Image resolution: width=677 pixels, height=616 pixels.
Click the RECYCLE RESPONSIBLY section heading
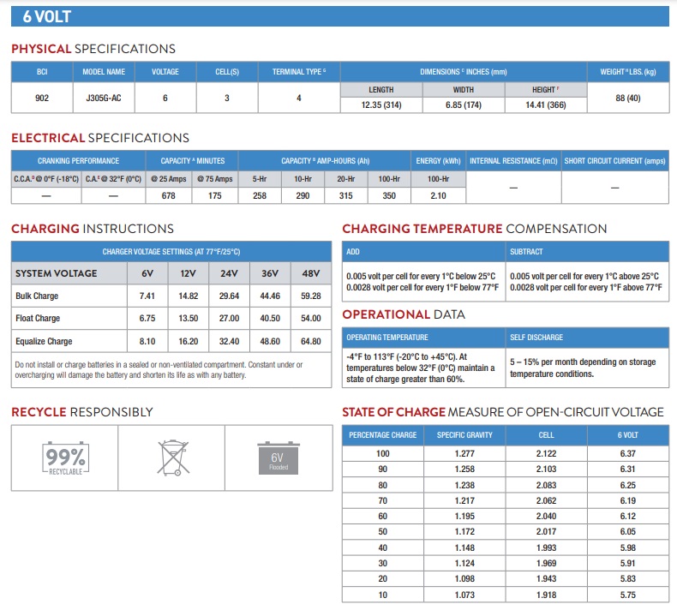coord(82,412)
